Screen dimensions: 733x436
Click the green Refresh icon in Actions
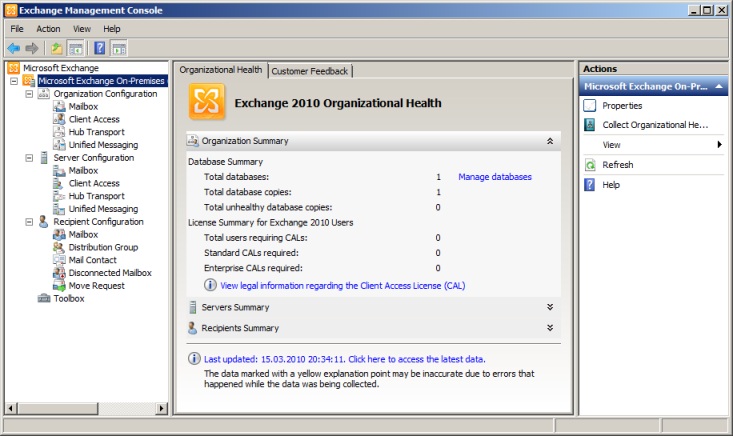[x=590, y=165]
